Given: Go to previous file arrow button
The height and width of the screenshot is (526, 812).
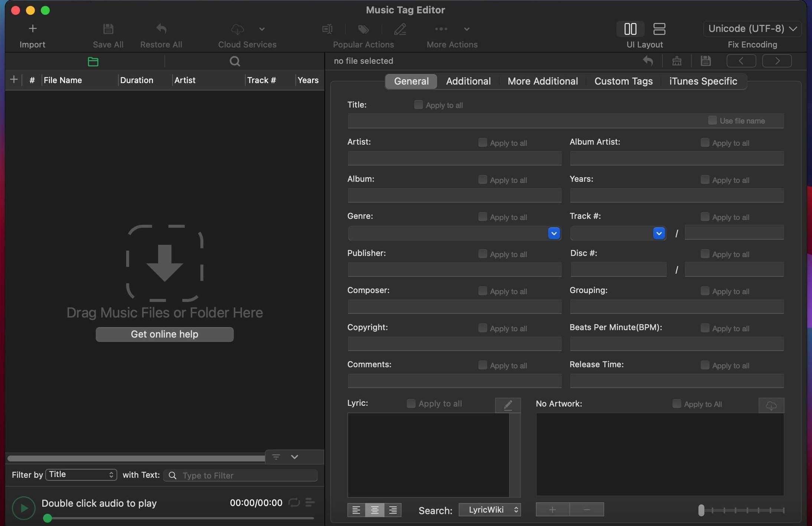Looking at the screenshot, I should [741, 61].
